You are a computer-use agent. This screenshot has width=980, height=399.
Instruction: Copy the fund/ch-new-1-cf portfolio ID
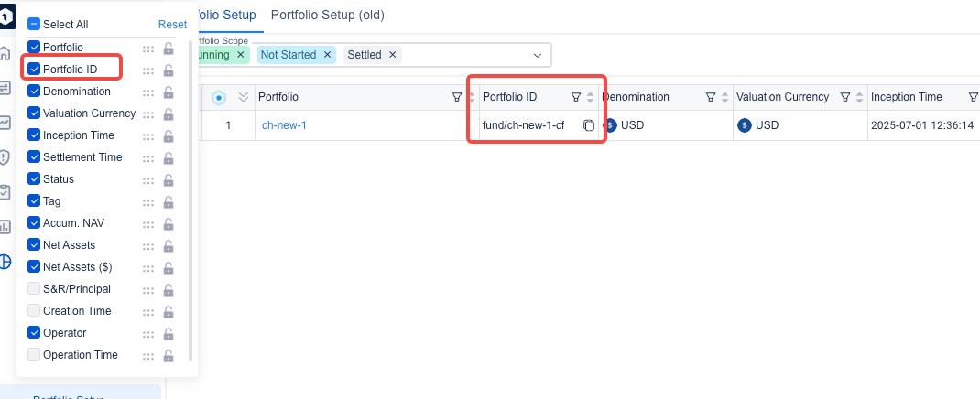coord(589,125)
